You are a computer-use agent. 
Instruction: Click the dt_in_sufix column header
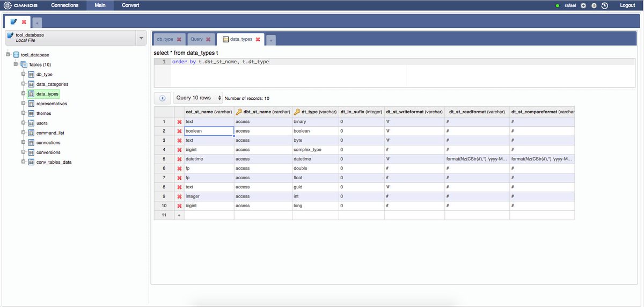361,112
